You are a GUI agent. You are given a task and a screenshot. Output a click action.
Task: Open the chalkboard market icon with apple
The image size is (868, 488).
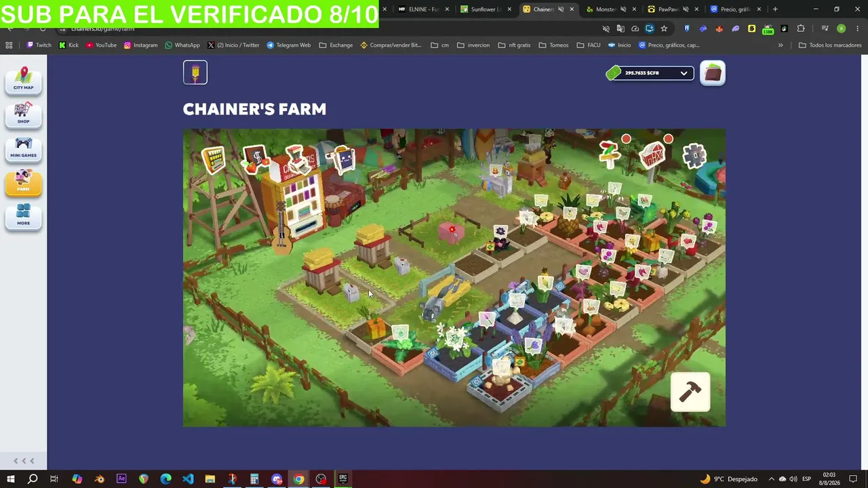[x=255, y=159]
